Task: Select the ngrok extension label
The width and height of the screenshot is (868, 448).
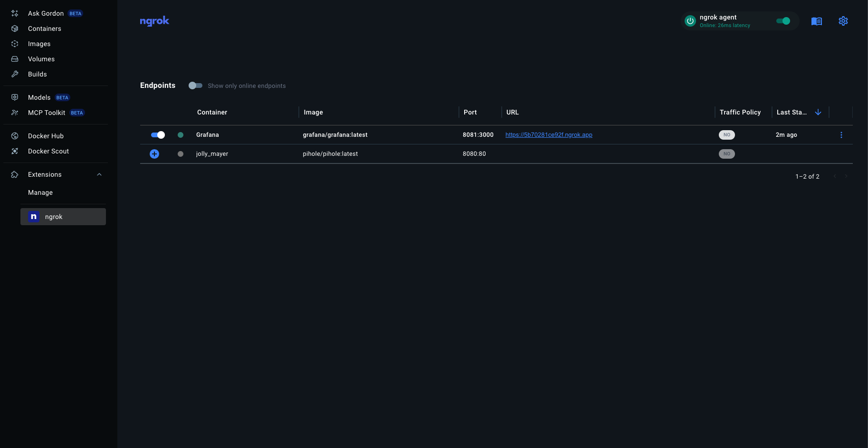Action: point(54,217)
